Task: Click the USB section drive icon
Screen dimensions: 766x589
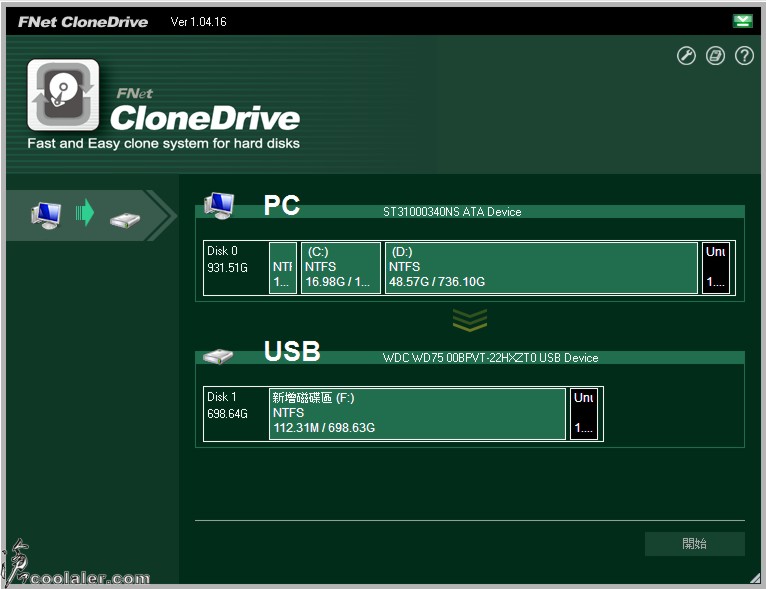Action: (x=218, y=356)
